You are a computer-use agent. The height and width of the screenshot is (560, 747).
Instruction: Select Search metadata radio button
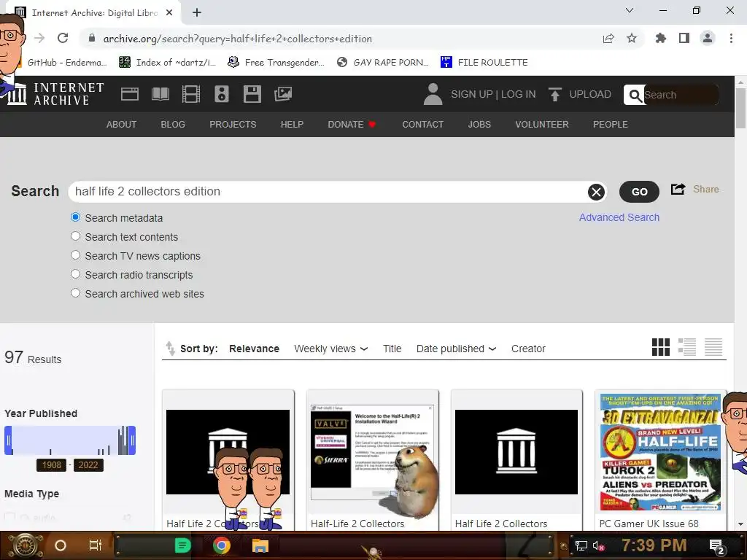click(x=75, y=217)
